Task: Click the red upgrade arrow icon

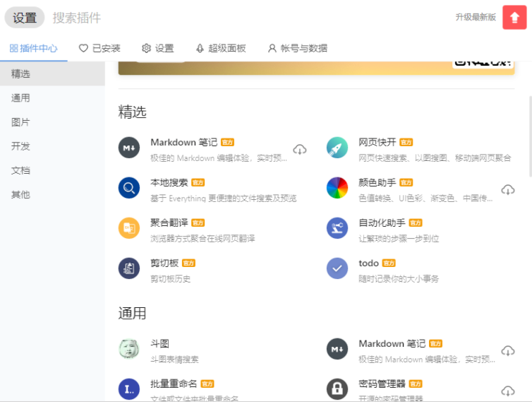Action: point(514,18)
